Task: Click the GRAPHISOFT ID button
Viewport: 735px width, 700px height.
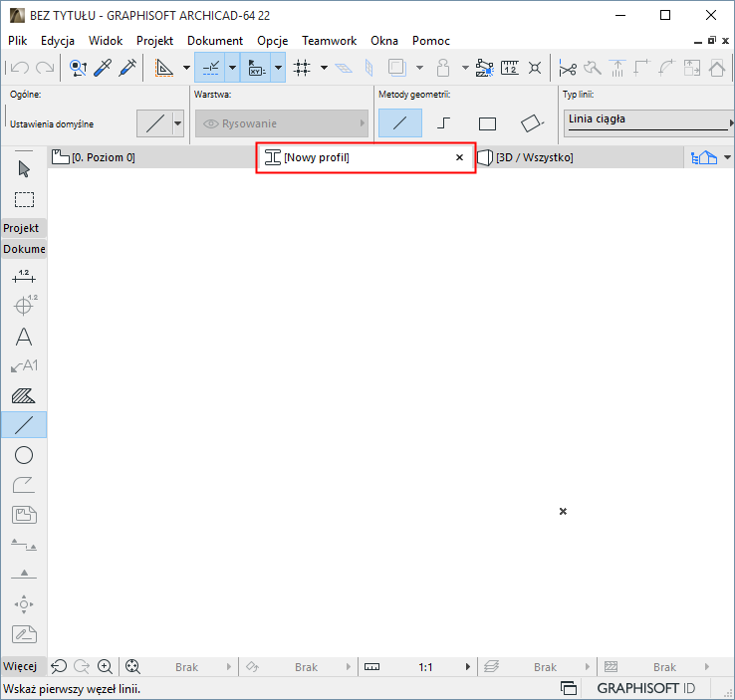Action: click(x=645, y=688)
